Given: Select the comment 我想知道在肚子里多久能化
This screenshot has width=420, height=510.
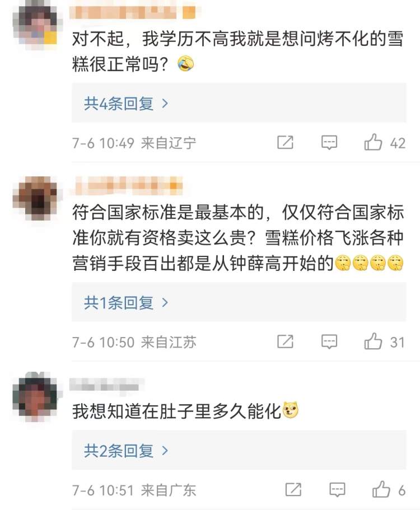Looking at the screenshot, I should click(185, 411).
